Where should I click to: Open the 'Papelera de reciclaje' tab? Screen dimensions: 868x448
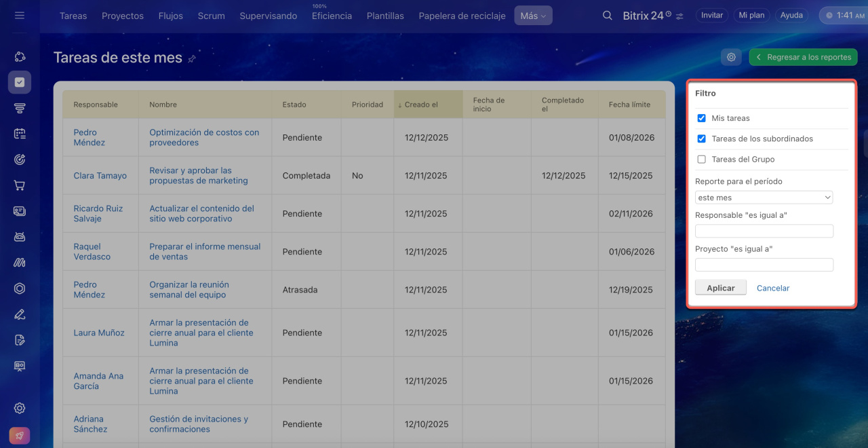point(462,16)
